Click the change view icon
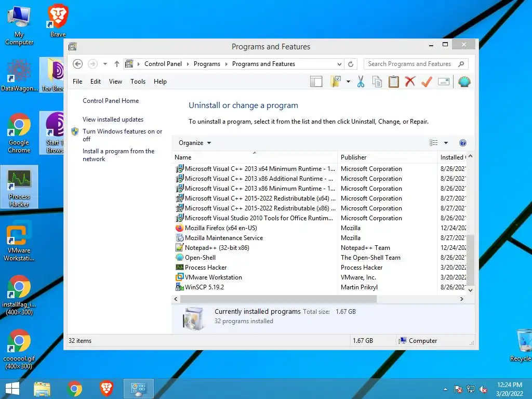This screenshot has height=399, width=532. coord(434,143)
